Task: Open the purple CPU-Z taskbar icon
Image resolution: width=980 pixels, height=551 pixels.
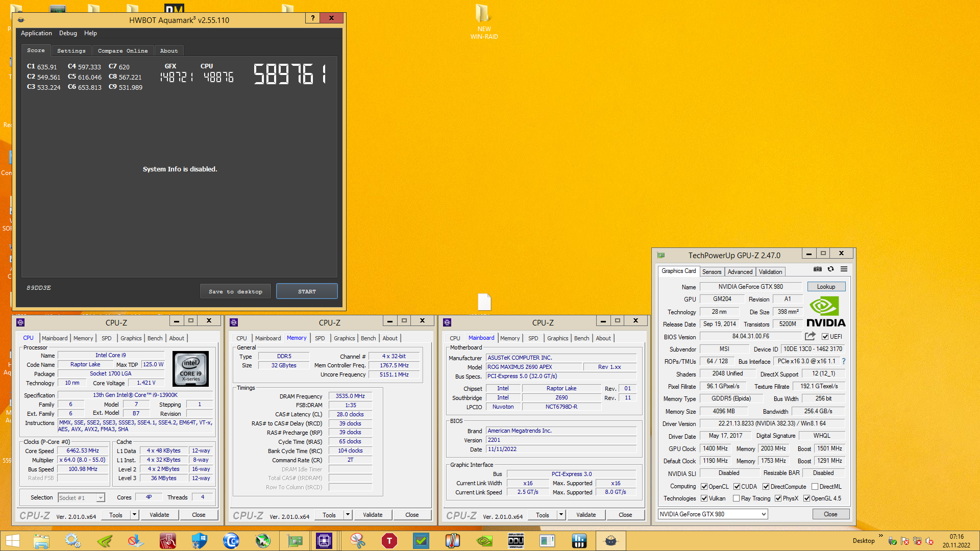Action: click(324, 541)
